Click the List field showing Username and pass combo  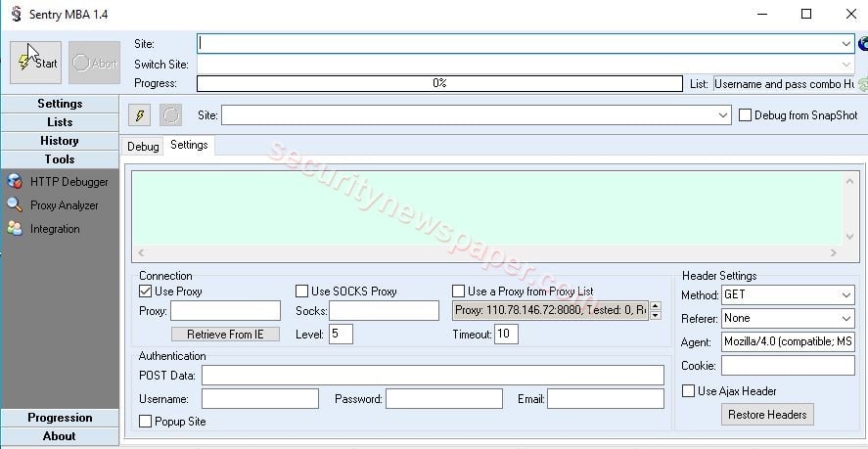click(784, 84)
